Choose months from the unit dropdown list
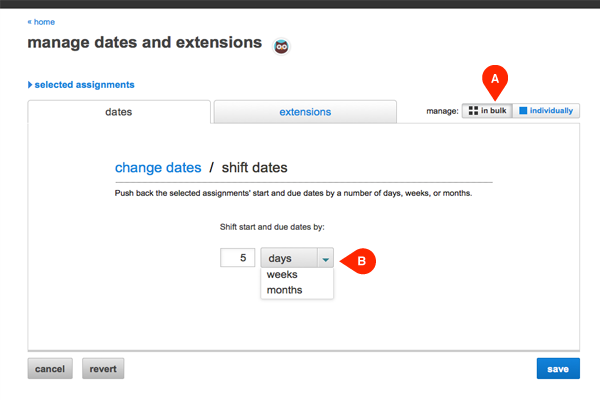This screenshot has width=600, height=400. pos(285,290)
